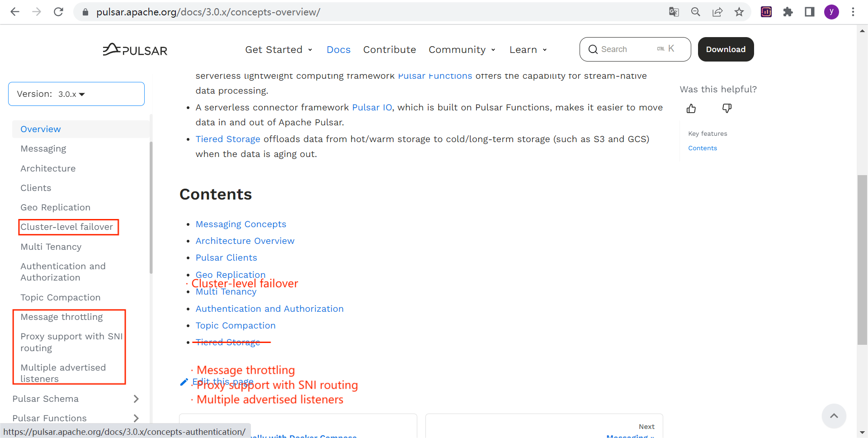Click the bookmark star in the address bar
Screen dimensions: 868x438
click(739, 12)
